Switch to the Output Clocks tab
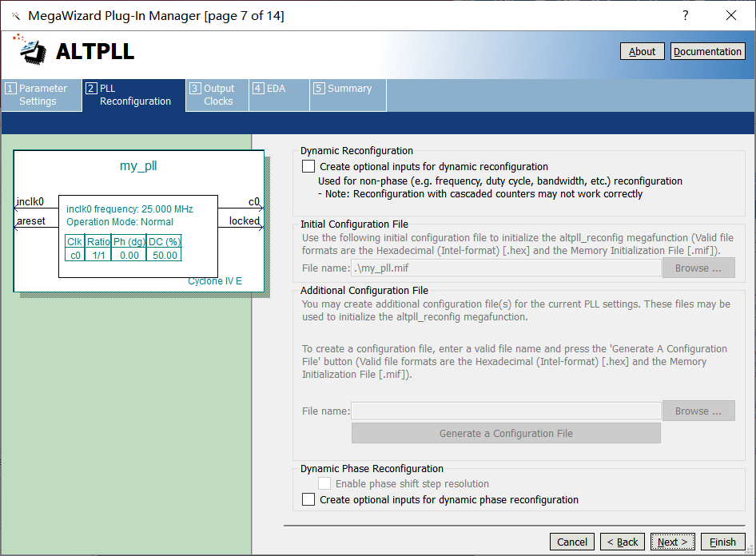This screenshot has height=556, width=756. [217, 95]
